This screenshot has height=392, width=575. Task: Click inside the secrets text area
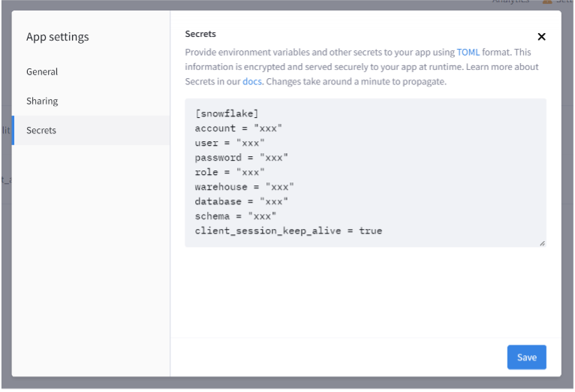[366, 173]
